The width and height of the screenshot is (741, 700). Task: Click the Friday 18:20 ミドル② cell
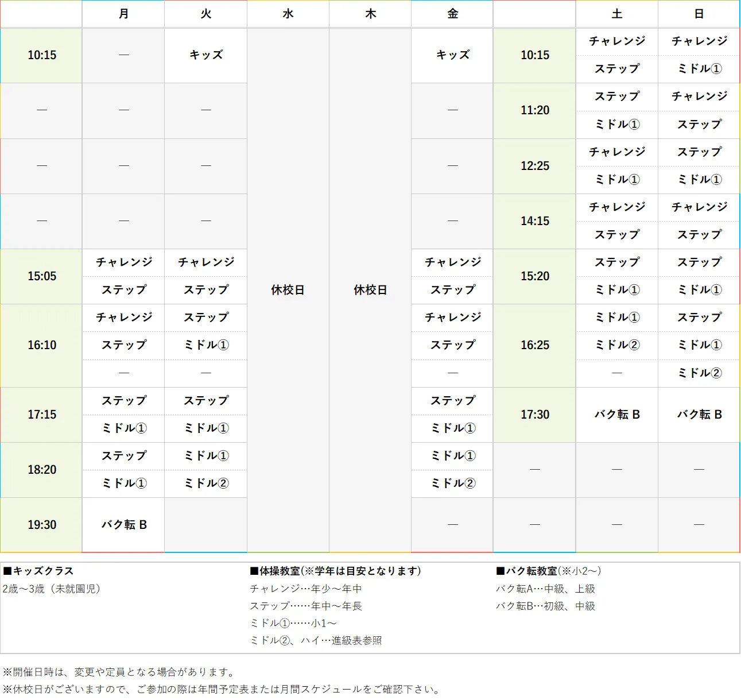point(451,483)
